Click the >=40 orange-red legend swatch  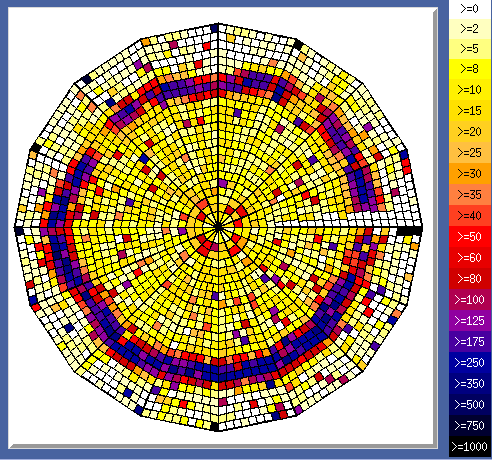(470, 216)
